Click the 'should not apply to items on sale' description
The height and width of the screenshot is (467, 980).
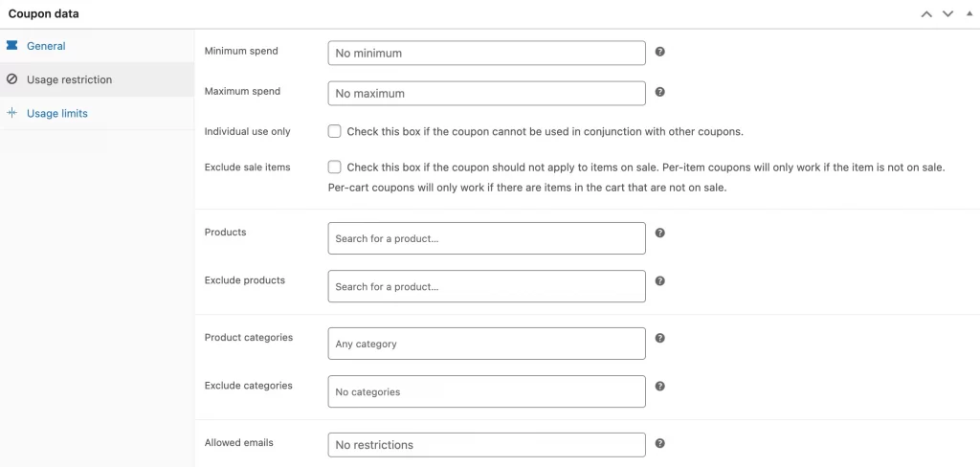tap(636, 177)
